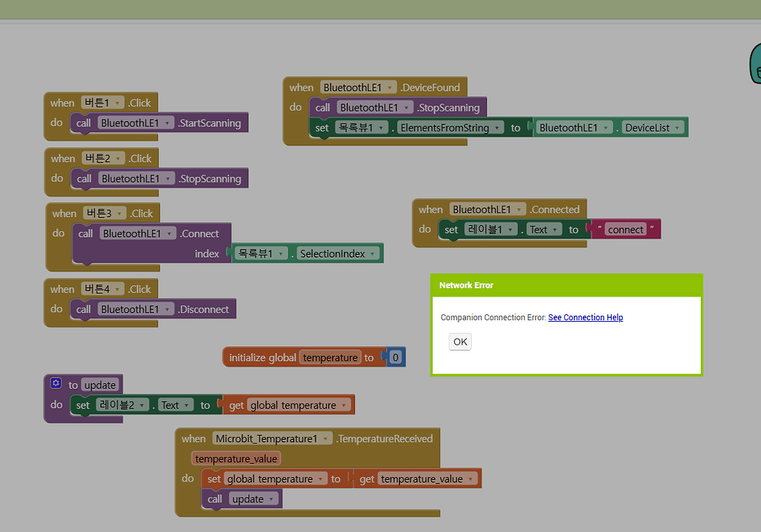Click the blue gear mutator on update procedure
This screenshot has height=532, width=761.
(55, 382)
